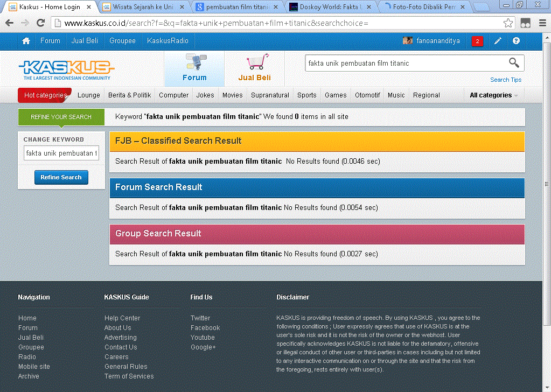Open the help question mark icon
Image resolution: width=551 pixels, height=392 pixels.
[x=516, y=41]
